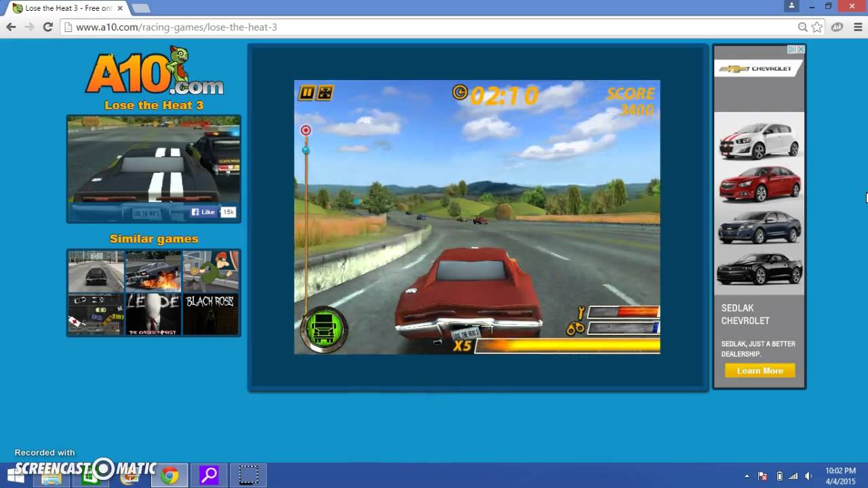Click the Facebook Like button
Viewport: 868px width, 488px height.
[203, 212]
